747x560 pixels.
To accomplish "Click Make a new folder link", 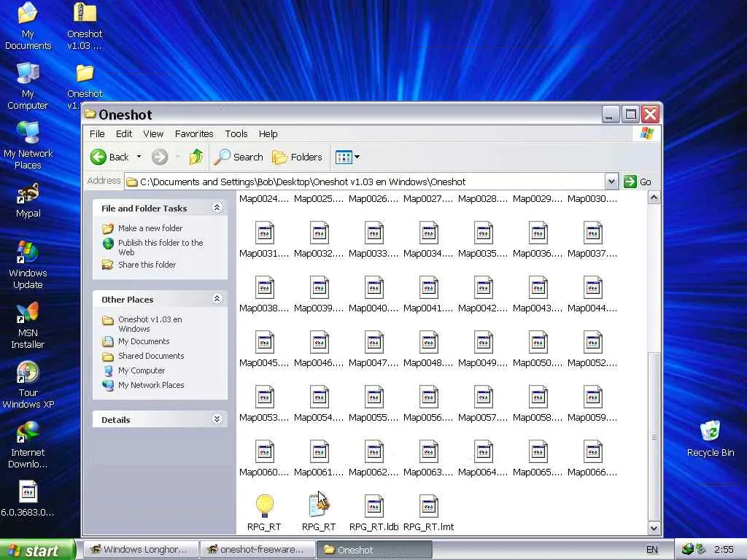I will click(x=150, y=228).
